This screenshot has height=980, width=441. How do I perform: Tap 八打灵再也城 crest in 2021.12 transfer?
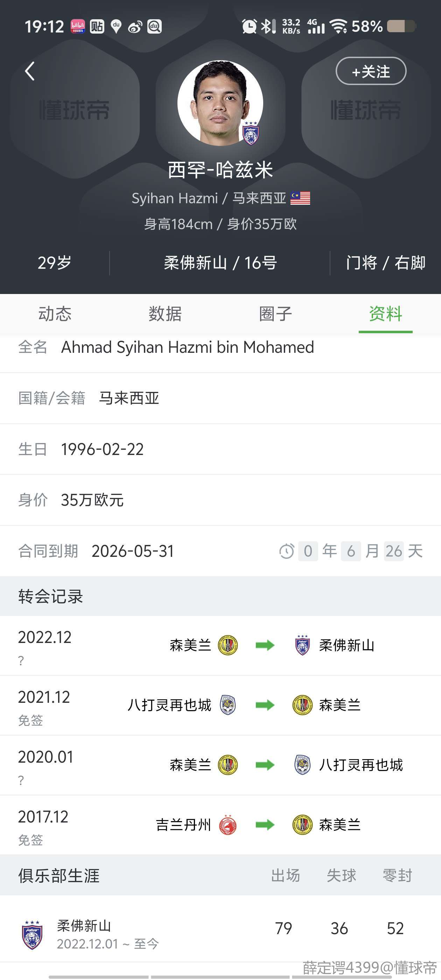point(227,705)
